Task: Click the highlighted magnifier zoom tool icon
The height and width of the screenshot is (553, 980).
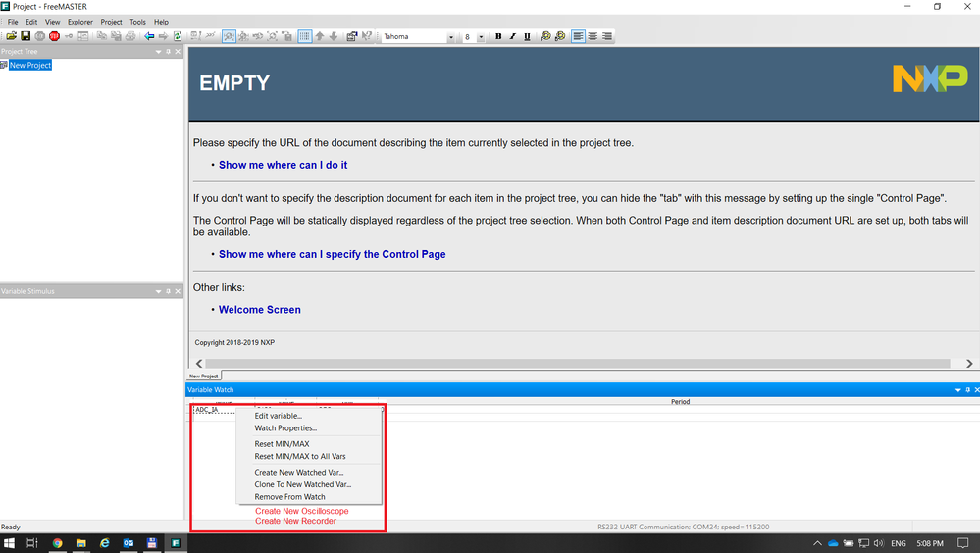Action: point(229,36)
